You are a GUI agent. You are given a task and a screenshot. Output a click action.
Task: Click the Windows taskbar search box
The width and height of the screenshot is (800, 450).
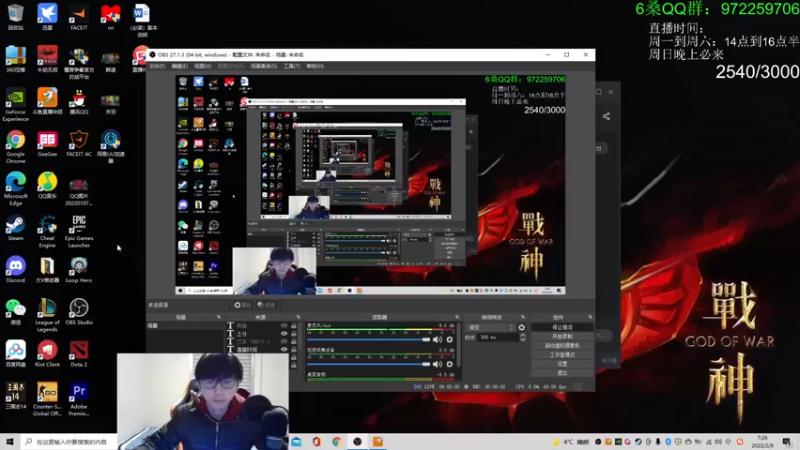(x=69, y=442)
